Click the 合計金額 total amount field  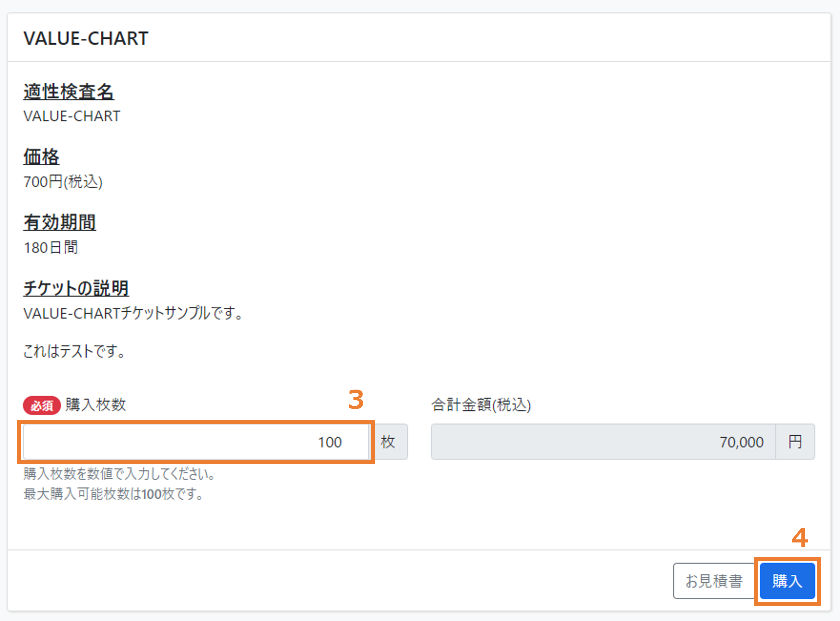pyautogui.click(x=603, y=442)
